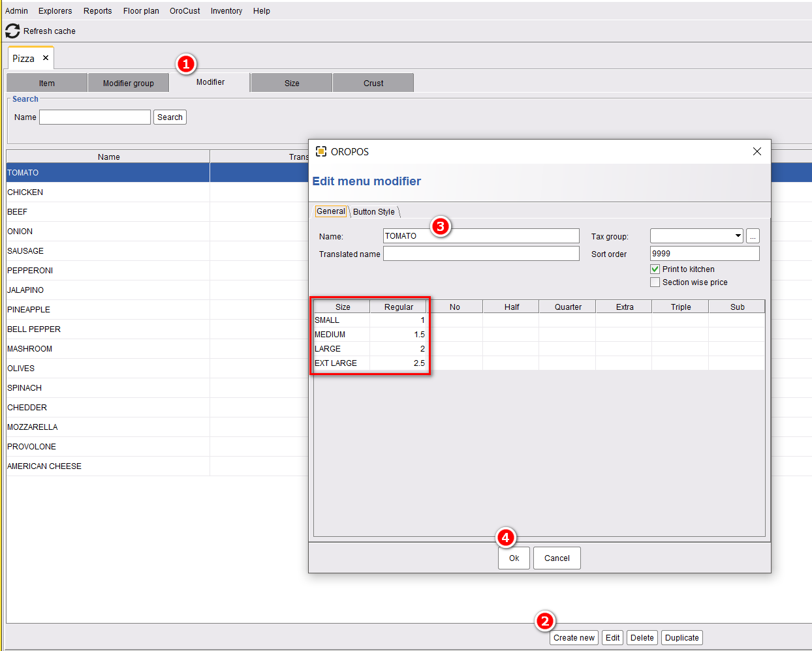This screenshot has width=812, height=651.
Task: Open the Floor plan menu
Action: point(141,11)
